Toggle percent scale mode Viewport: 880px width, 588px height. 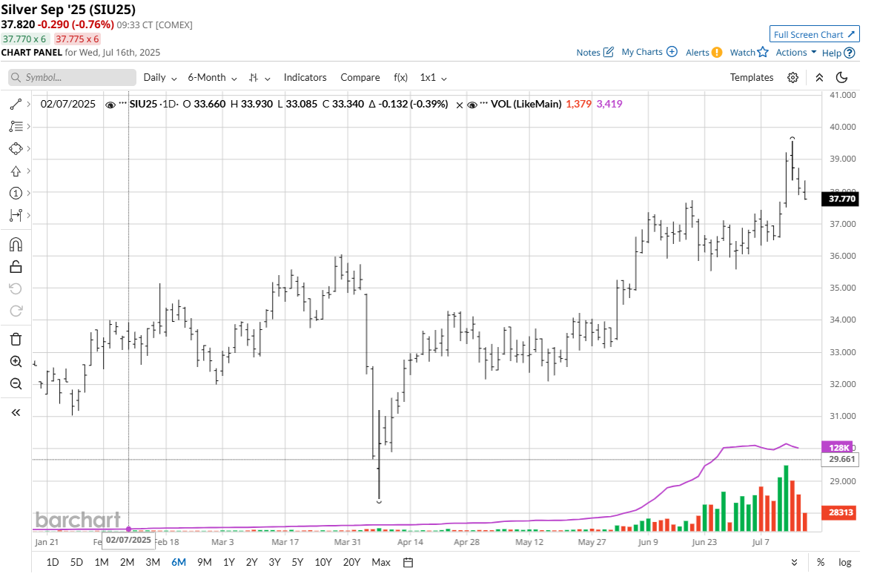[821, 562]
